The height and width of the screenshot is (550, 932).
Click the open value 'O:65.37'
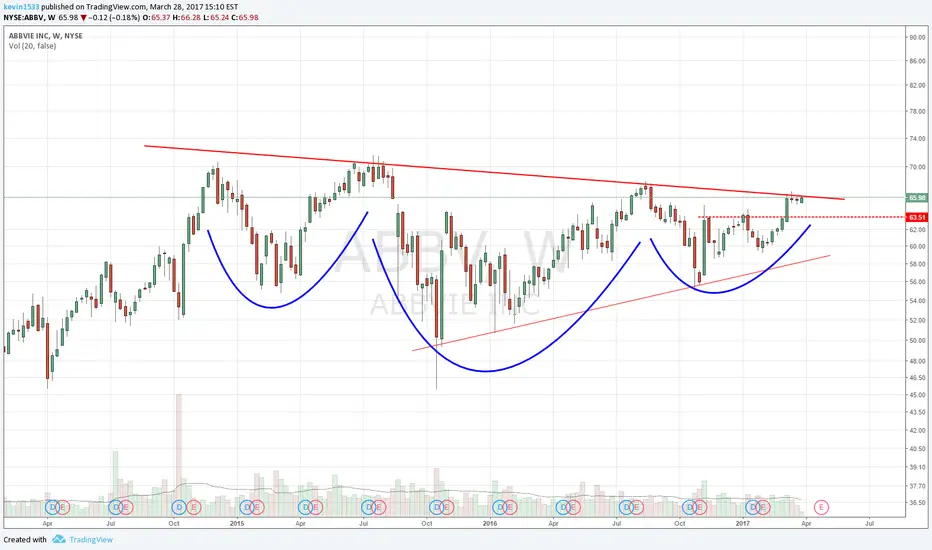pos(156,18)
